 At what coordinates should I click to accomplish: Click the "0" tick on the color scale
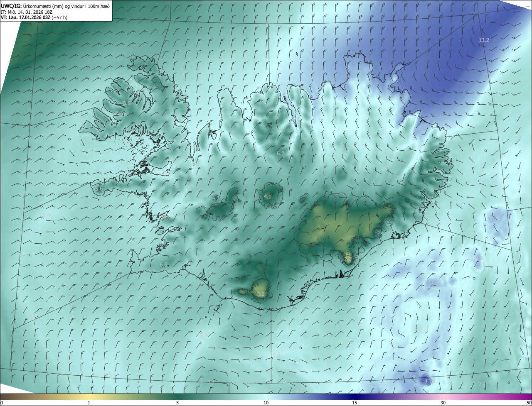click(x=2, y=403)
